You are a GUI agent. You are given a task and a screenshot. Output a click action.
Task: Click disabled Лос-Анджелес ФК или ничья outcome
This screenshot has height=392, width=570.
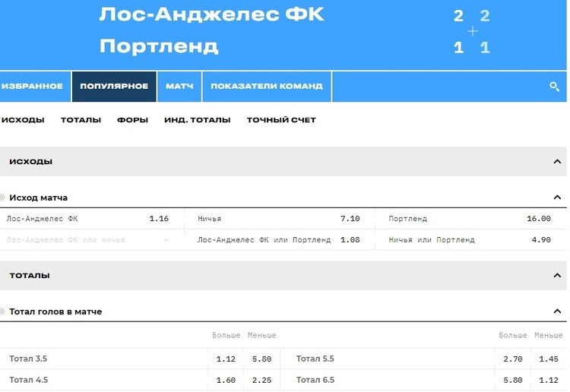[92, 240]
